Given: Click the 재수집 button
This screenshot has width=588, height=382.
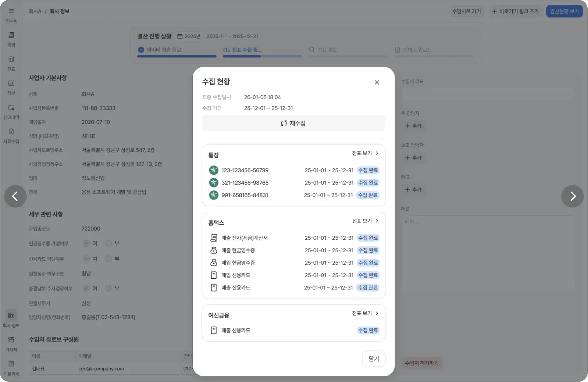Looking at the screenshot, I should pos(294,123).
